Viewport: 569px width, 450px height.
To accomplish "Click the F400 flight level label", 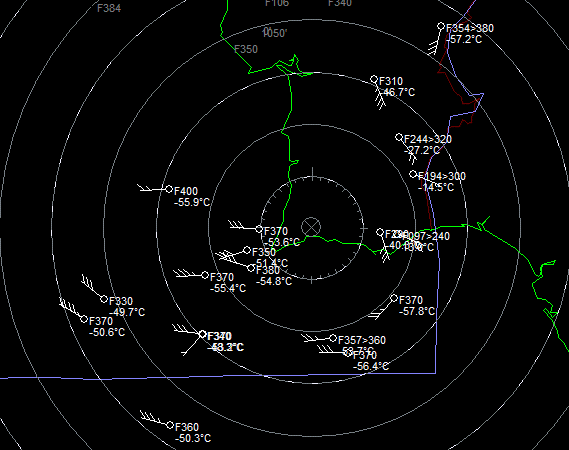I will tap(186, 191).
